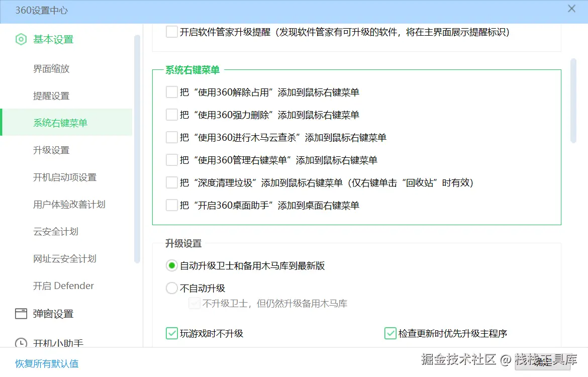Click the 确定 button at the bottom right

(543, 362)
